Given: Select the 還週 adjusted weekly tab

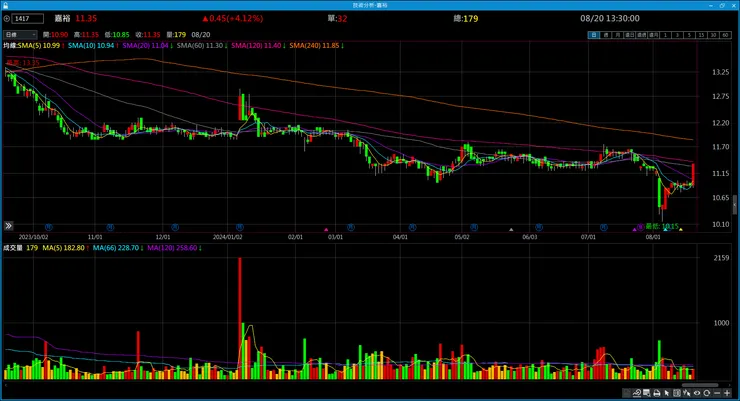Looking at the screenshot, I should [x=641, y=35].
